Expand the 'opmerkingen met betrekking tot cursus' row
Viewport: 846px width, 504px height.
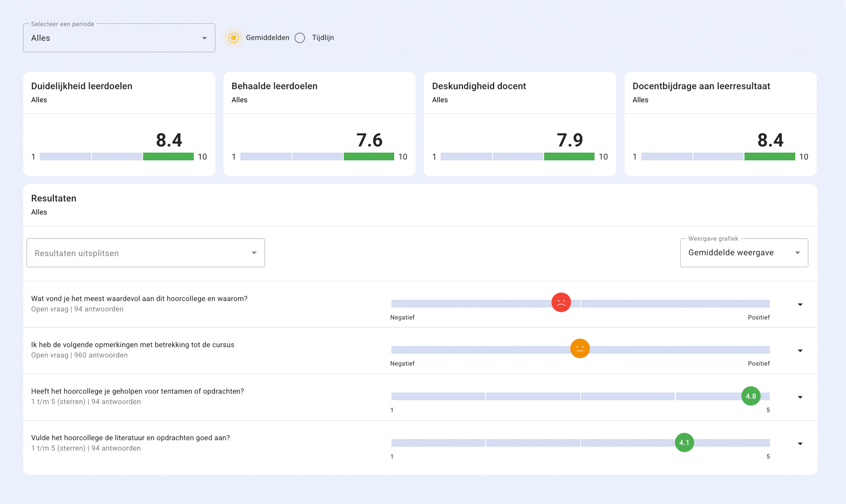(800, 351)
